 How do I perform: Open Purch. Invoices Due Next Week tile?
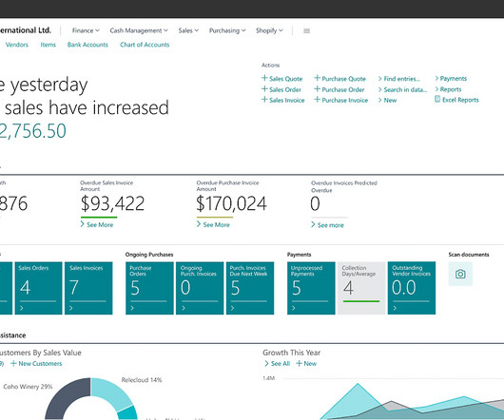[x=250, y=288]
